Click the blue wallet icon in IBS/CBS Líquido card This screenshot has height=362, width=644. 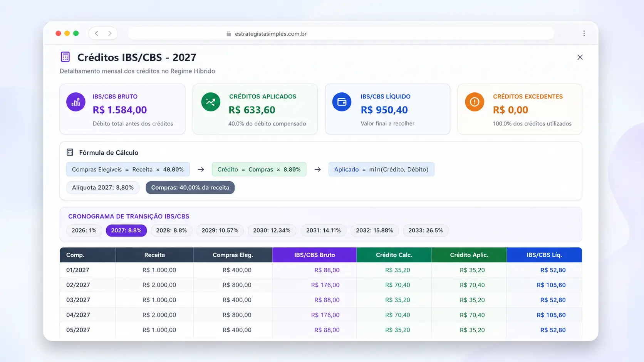pyautogui.click(x=342, y=102)
